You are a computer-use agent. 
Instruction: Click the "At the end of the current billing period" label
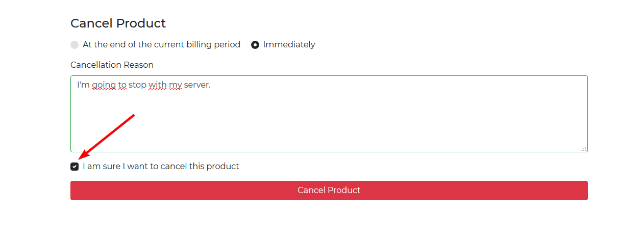(161, 45)
